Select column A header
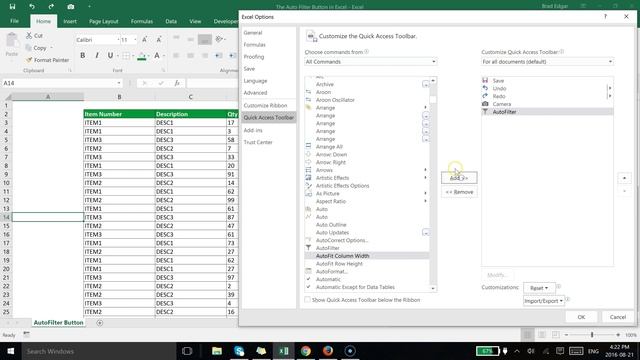The height and width of the screenshot is (360, 640). pos(48,97)
